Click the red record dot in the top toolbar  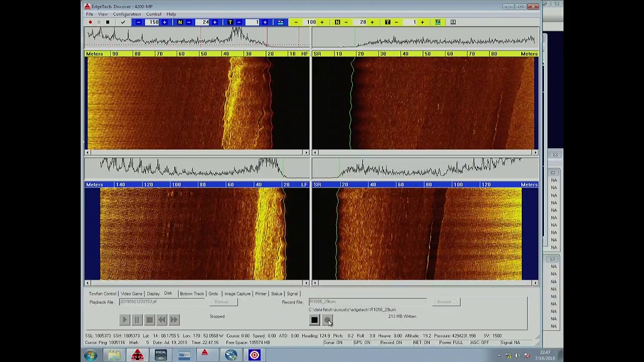tap(90, 22)
